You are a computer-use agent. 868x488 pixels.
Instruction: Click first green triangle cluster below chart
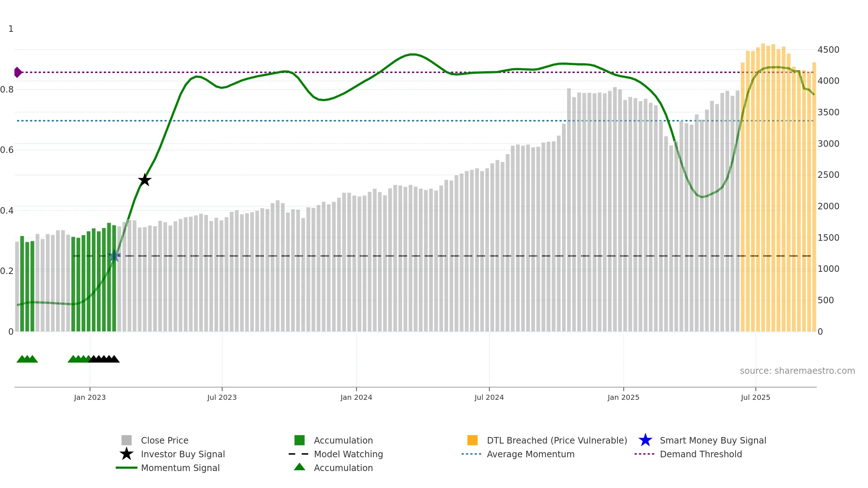pyautogui.click(x=27, y=359)
